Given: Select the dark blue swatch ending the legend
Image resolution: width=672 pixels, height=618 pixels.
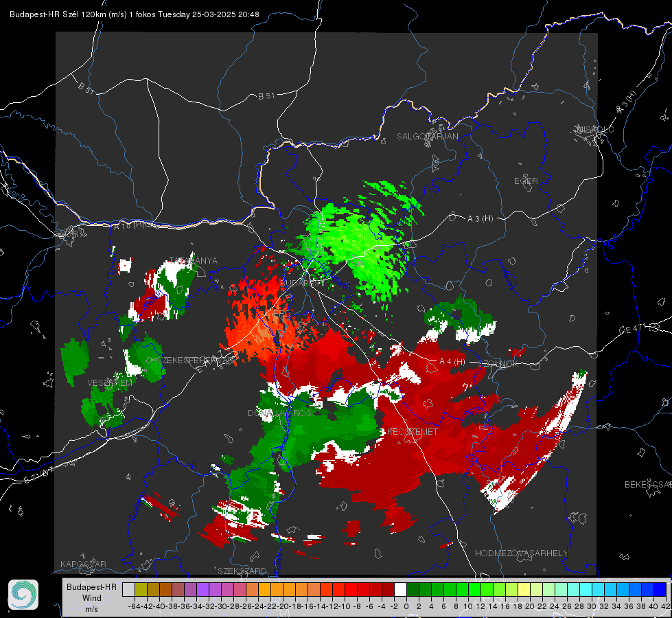Looking at the screenshot, I should click(x=660, y=590).
